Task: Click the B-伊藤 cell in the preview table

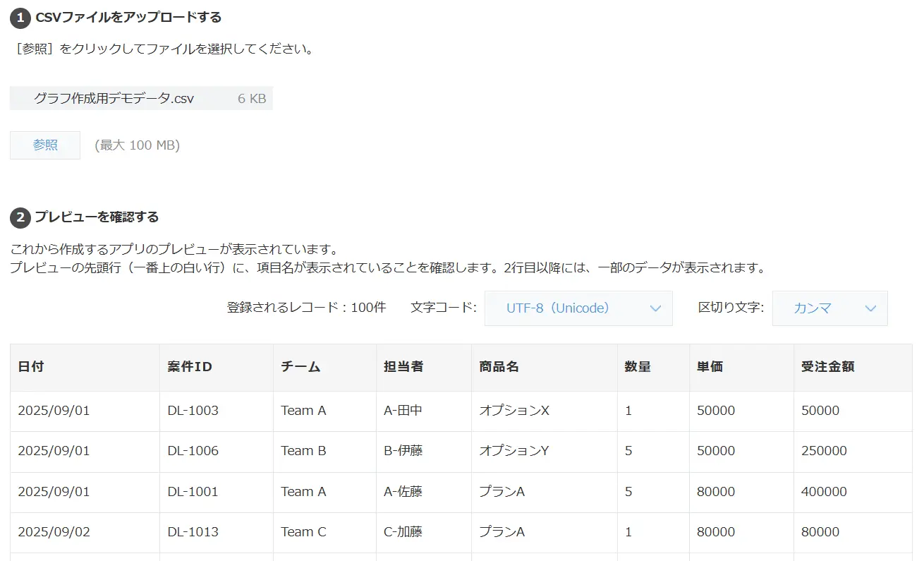Action: (x=403, y=451)
